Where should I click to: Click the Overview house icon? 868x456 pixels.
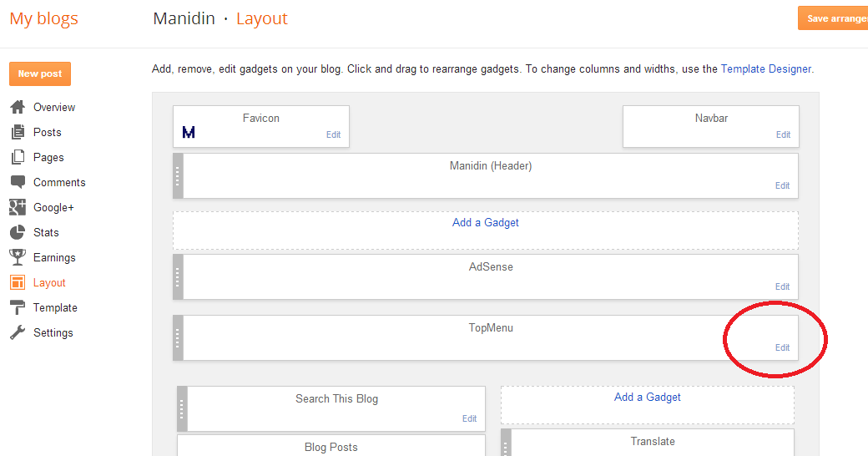click(x=18, y=107)
